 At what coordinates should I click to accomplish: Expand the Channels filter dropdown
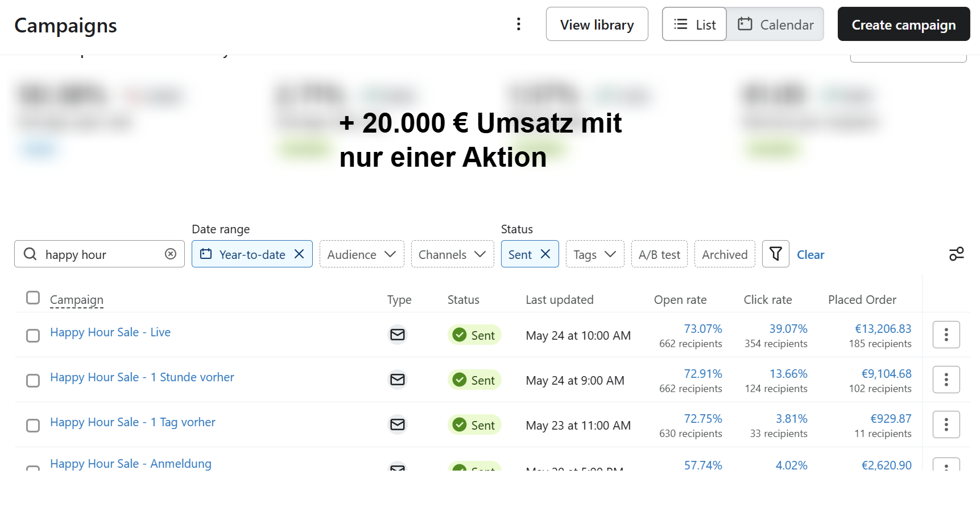452,254
